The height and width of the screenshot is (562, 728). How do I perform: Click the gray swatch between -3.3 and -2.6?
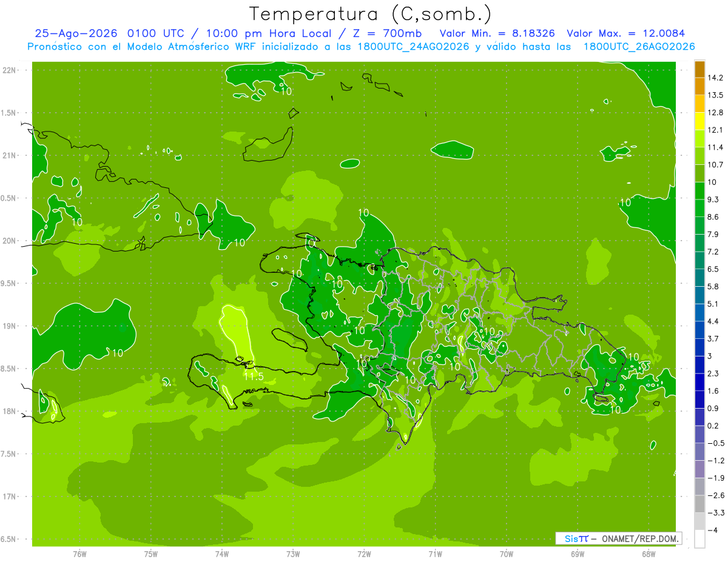(x=699, y=504)
